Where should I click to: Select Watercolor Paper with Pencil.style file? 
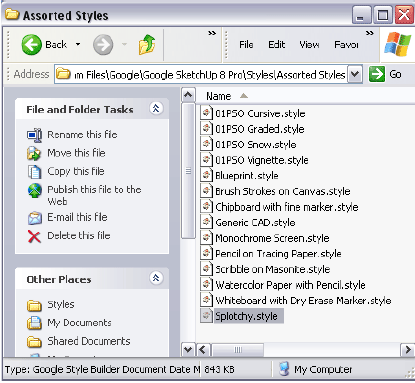tap(290, 285)
